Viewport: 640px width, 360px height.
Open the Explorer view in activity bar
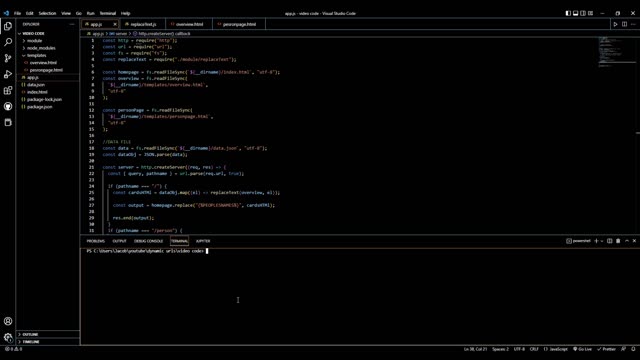pyautogui.click(x=8, y=27)
